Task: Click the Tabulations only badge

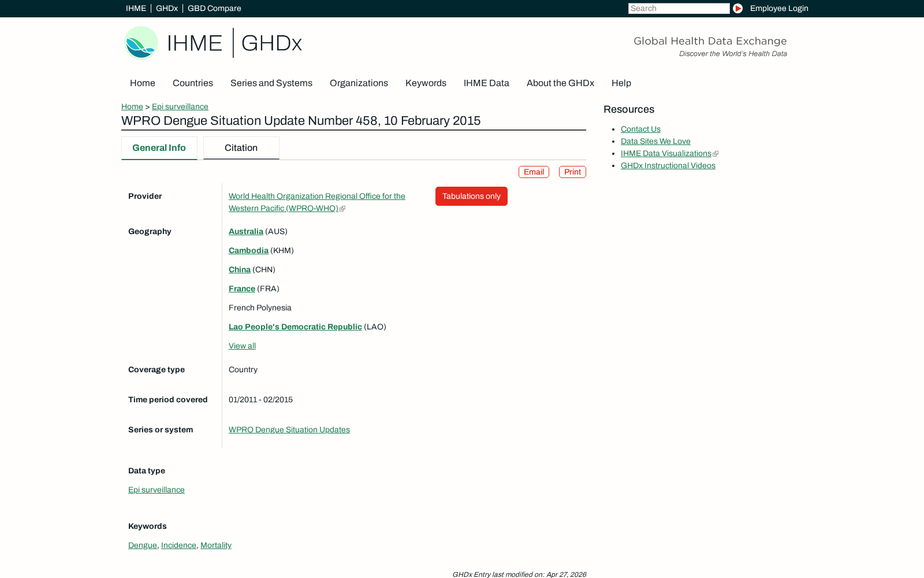Action: click(x=471, y=196)
